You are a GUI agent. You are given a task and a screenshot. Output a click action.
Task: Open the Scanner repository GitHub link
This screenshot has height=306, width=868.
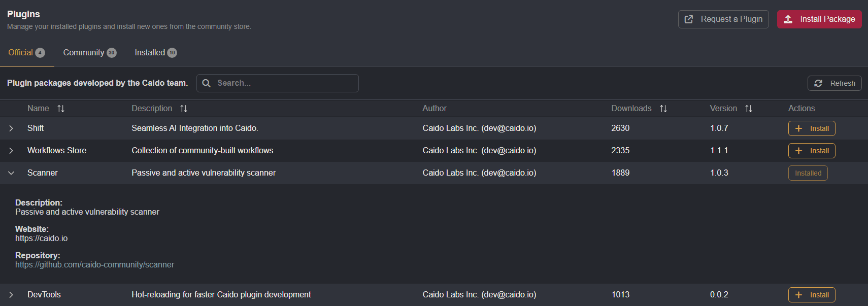click(94, 264)
